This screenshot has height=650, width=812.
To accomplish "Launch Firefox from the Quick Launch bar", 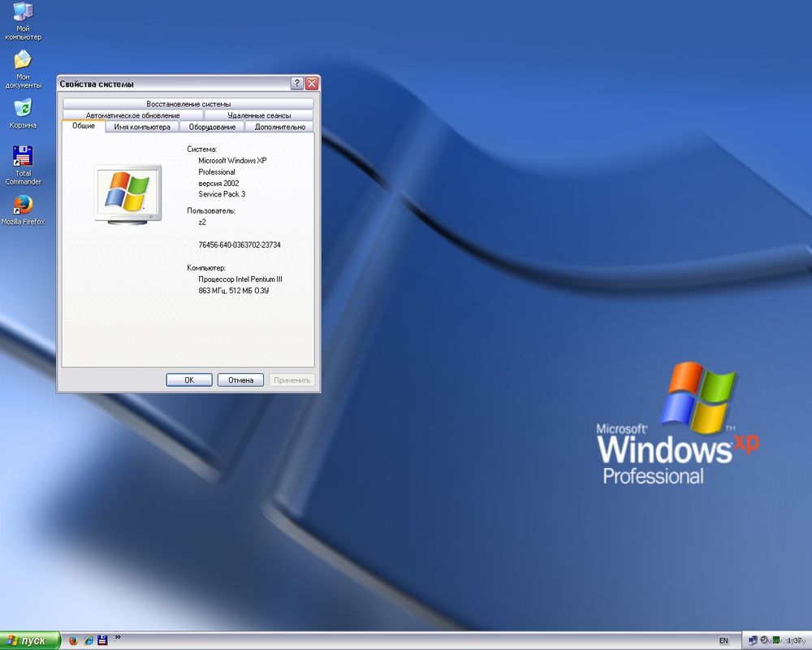I will click(x=74, y=640).
